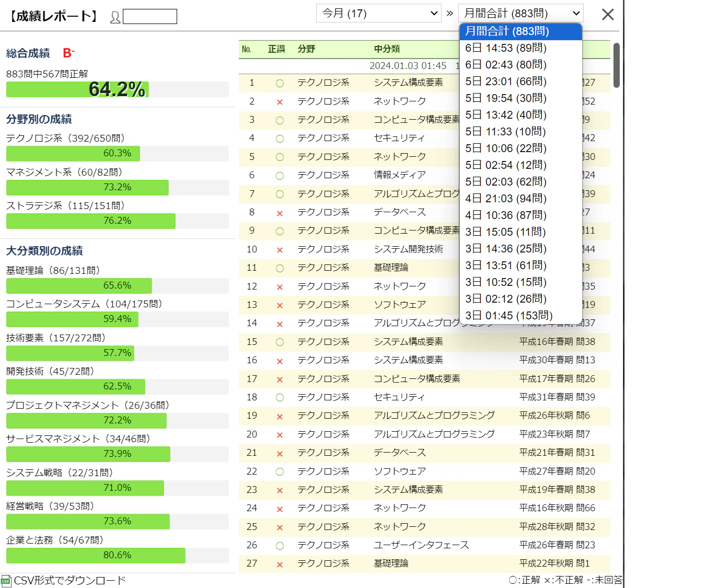The width and height of the screenshot is (707, 588).
Task: Click incorrect X mark in row 21
Action: click(280, 454)
